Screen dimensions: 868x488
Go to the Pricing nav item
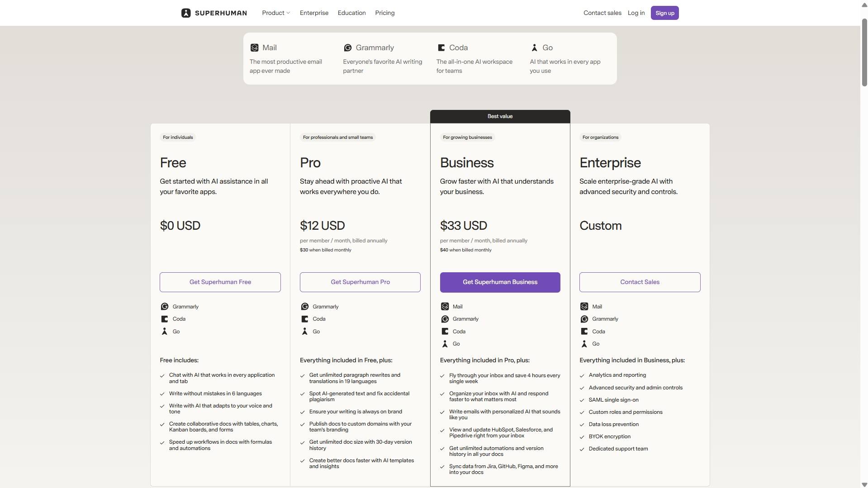click(x=385, y=13)
